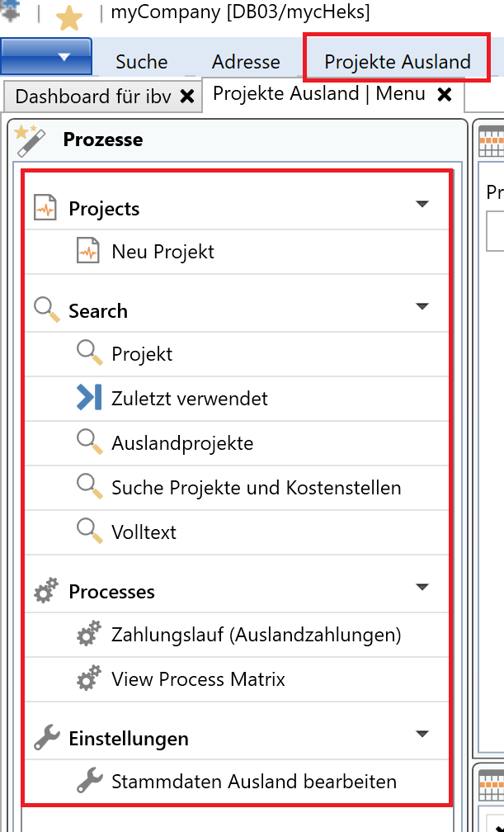Click the magnifier icon beside Auslandprojekte
Image resolution: width=504 pixels, height=832 pixels.
click(88, 442)
